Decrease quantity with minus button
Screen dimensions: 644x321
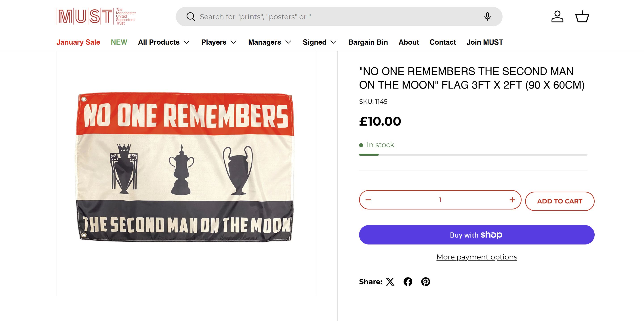point(368,200)
